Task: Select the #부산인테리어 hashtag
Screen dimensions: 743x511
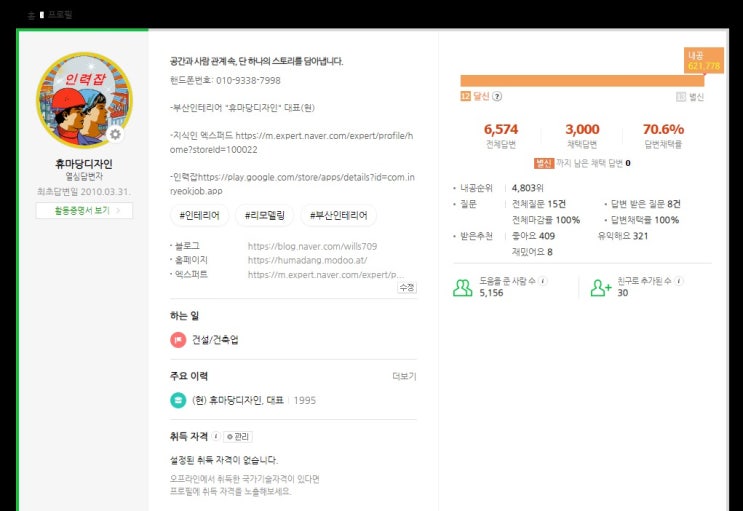Action: click(x=339, y=215)
